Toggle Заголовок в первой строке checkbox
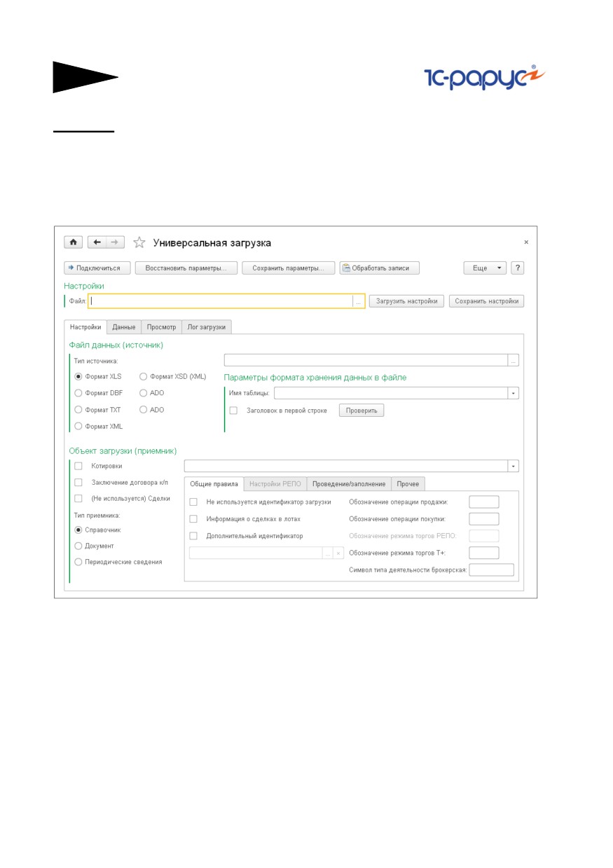The image size is (613, 868). pos(233,411)
